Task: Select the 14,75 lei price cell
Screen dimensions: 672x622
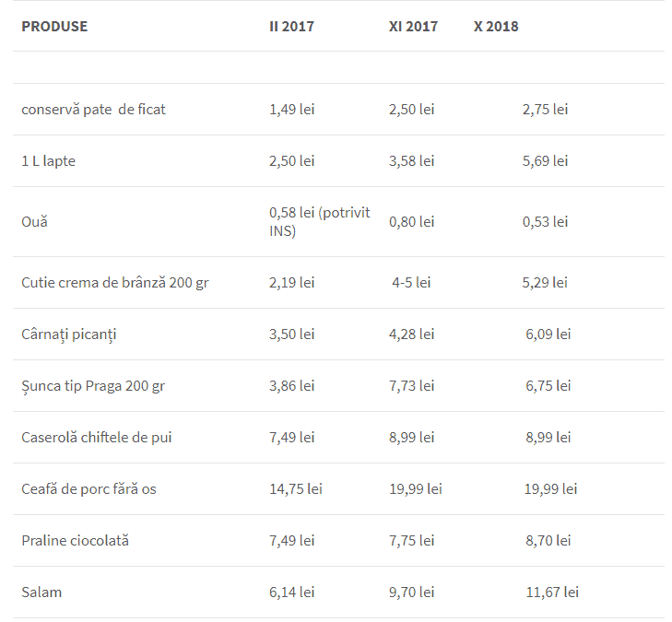Action: [x=296, y=488]
